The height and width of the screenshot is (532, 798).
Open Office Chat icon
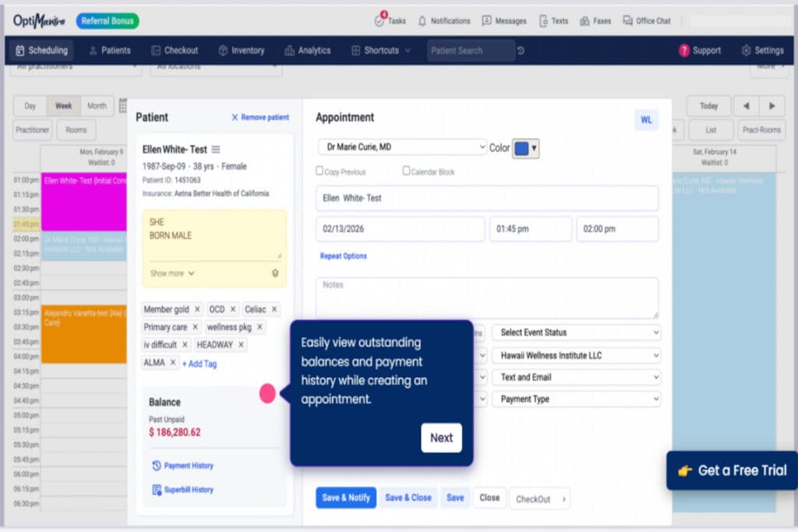click(627, 21)
